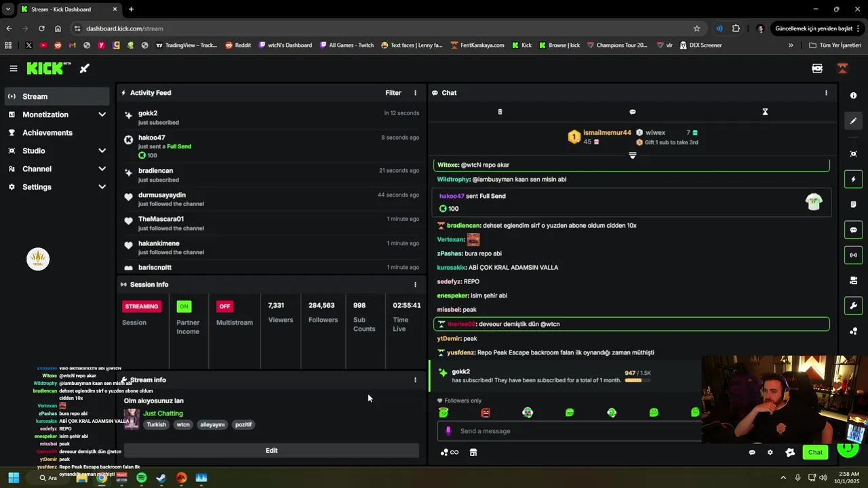
Task: Click the round gold crest overlay icon
Action: (x=38, y=259)
